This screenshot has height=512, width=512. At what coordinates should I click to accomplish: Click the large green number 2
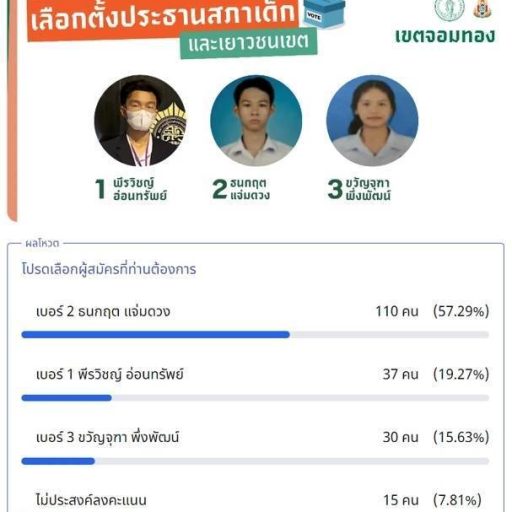tap(220, 189)
